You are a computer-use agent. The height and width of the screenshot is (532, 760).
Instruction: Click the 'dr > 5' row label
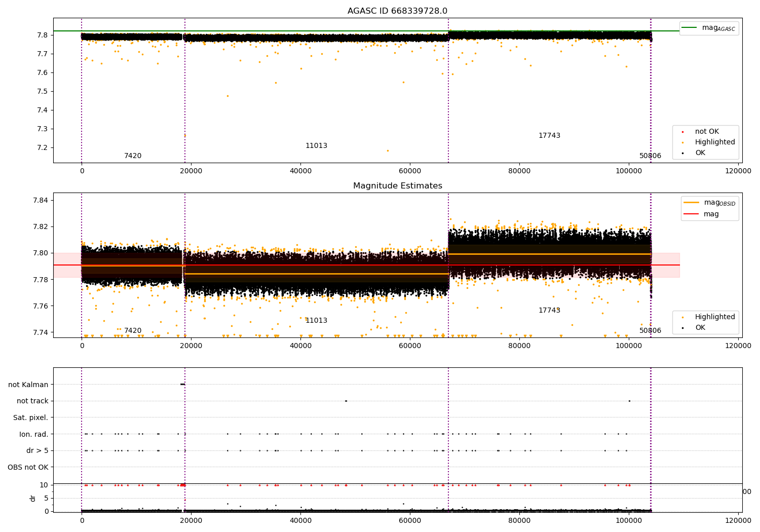(37, 451)
